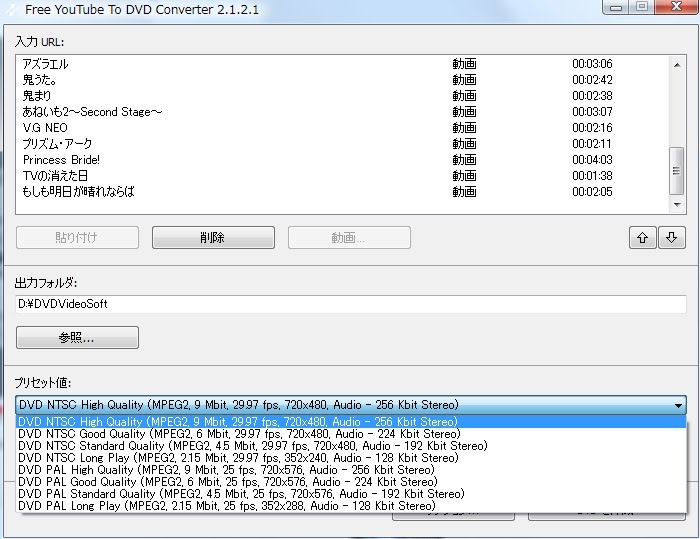Viewport: 700px width, 539px height.
Task: Click the 動画... button
Action: click(349, 237)
